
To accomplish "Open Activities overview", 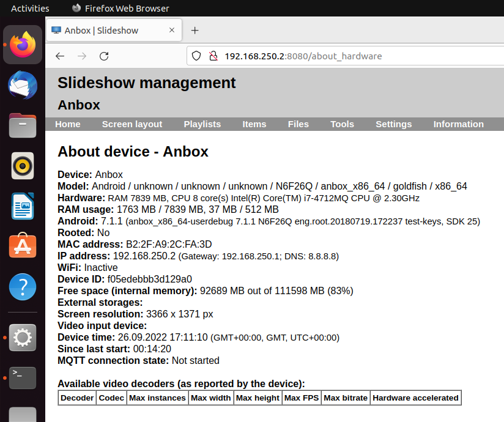I will 30,9.
